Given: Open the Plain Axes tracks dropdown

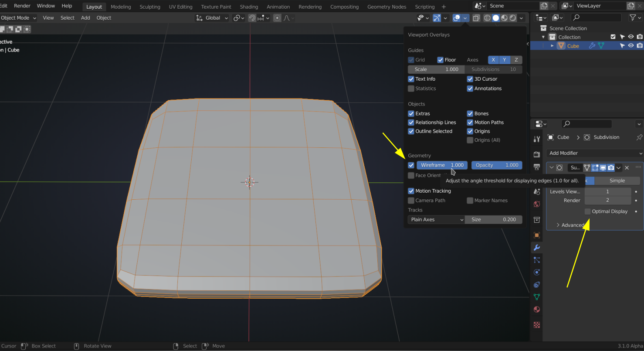Looking at the screenshot, I should pyautogui.click(x=436, y=220).
